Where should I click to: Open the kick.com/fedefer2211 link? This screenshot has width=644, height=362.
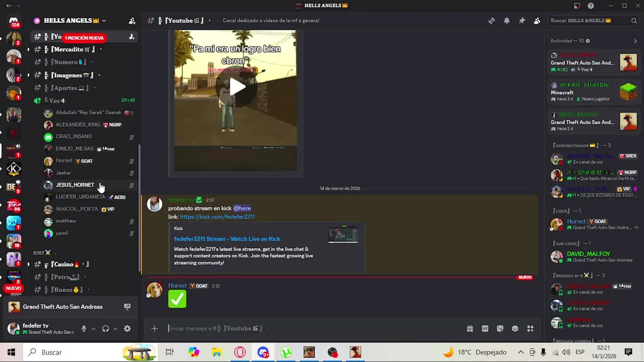(217, 217)
